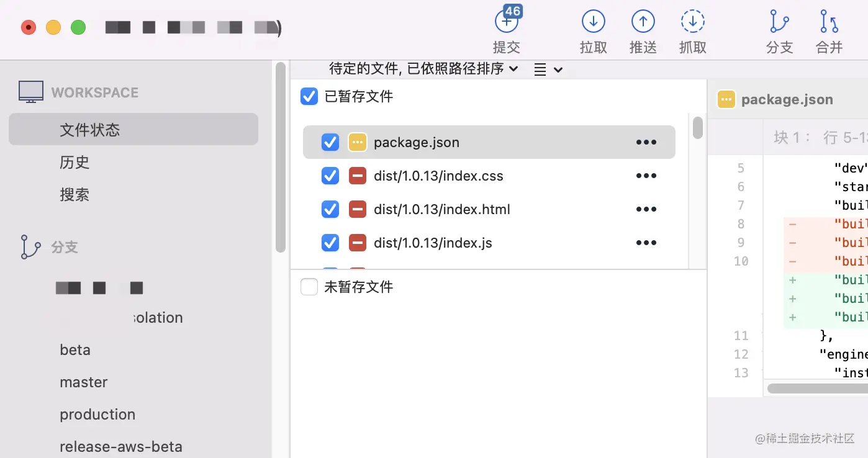Screen dimensions: 868x458
Task: Open more options for package.json
Action: click(x=646, y=142)
